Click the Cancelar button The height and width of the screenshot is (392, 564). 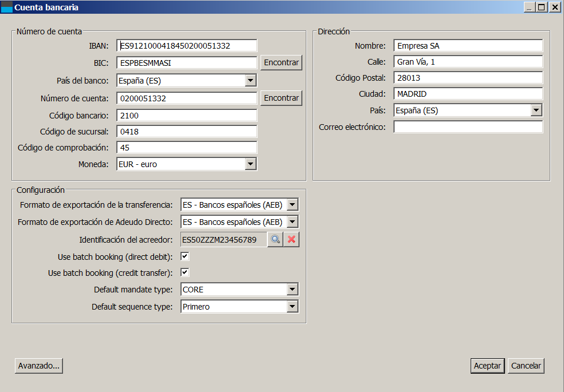526,366
